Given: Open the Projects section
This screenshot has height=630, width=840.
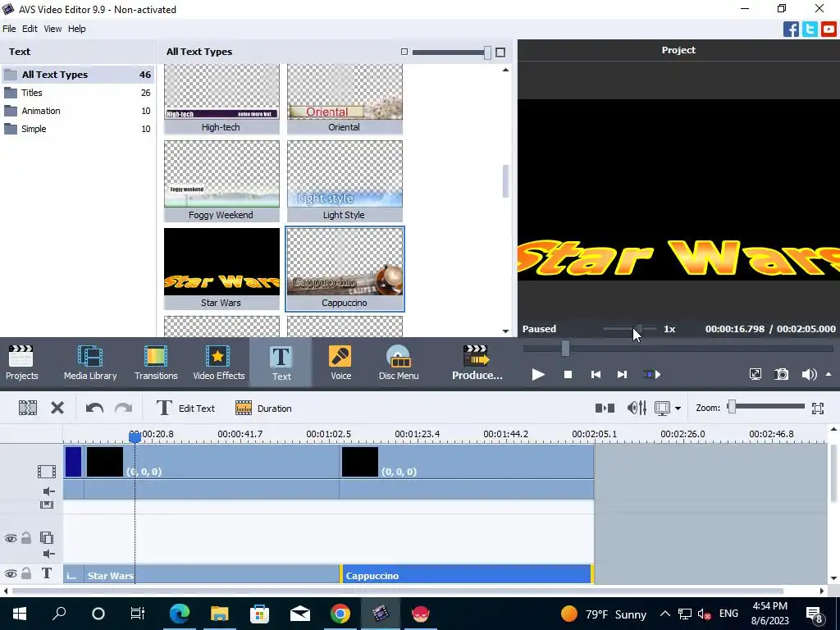Looking at the screenshot, I should 21,363.
